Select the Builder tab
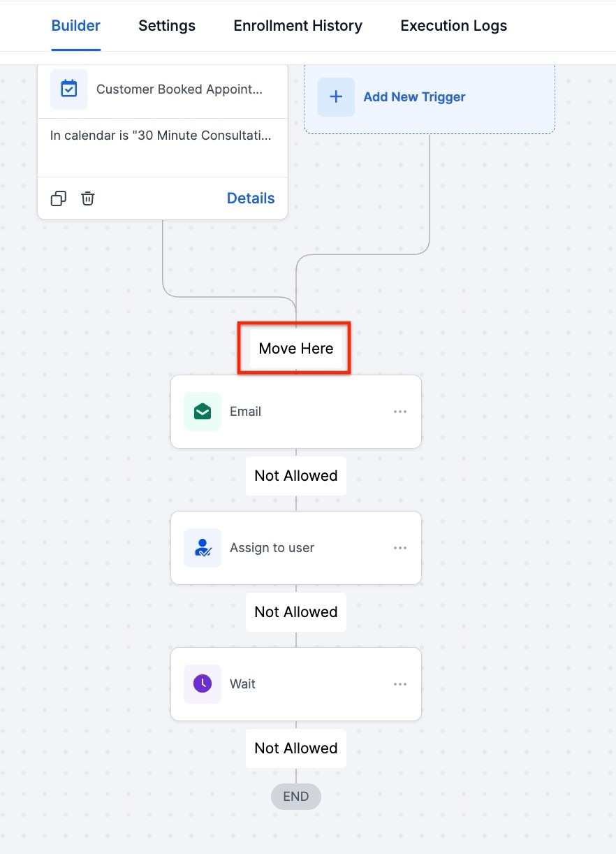 click(x=76, y=27)
